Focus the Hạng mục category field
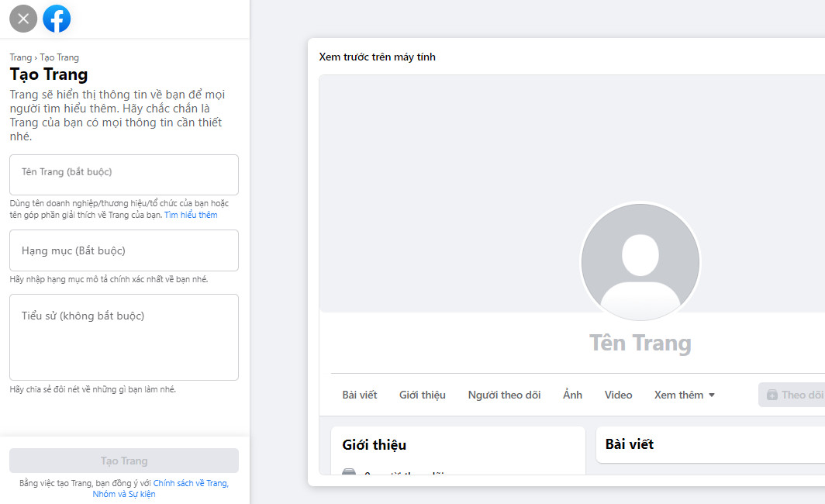The height and width of the screenshot is (504, 825). click(x=124, y=250)
